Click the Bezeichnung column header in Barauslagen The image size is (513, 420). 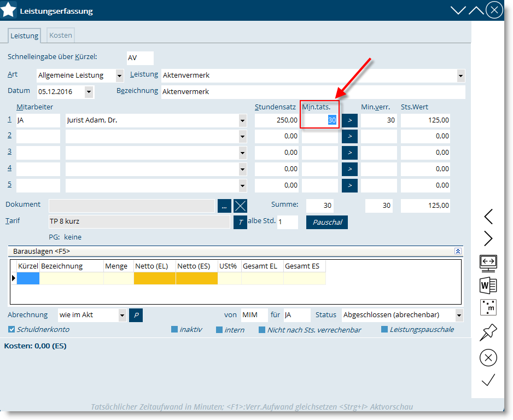point(71,266)
